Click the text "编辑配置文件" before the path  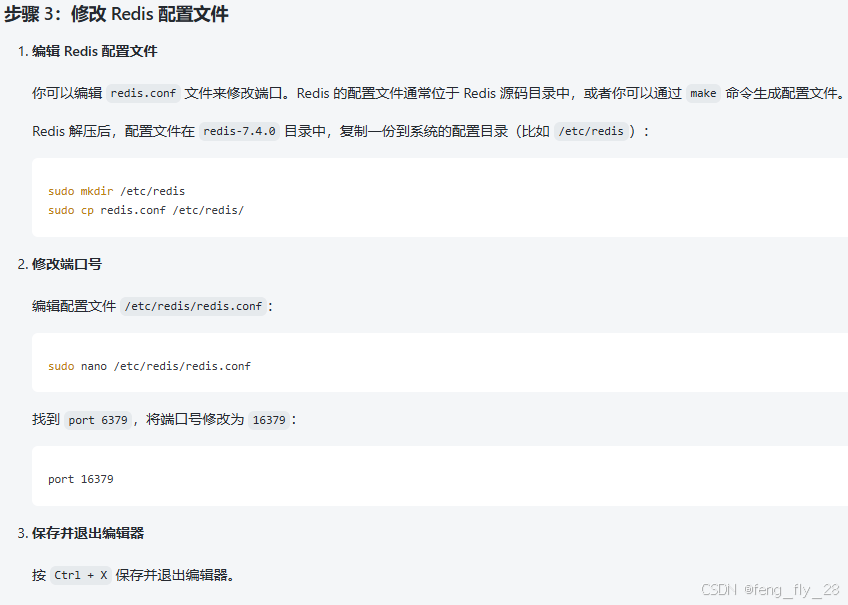click(74, 307)
